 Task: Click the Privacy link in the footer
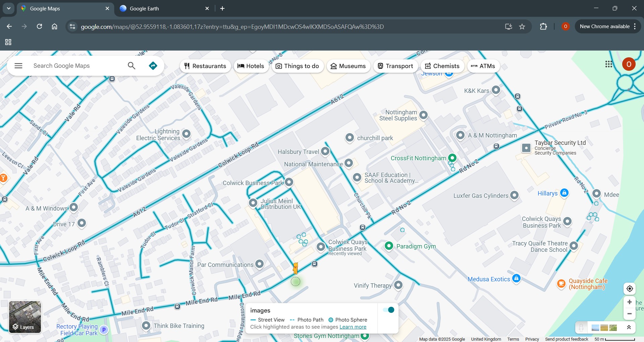tap(532, 339)
